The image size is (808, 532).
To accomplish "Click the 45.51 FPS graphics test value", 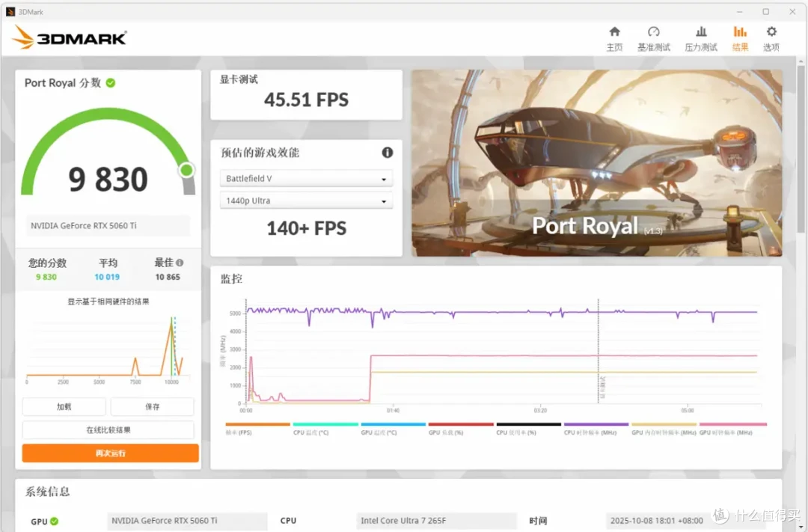I will coord(306,100).
